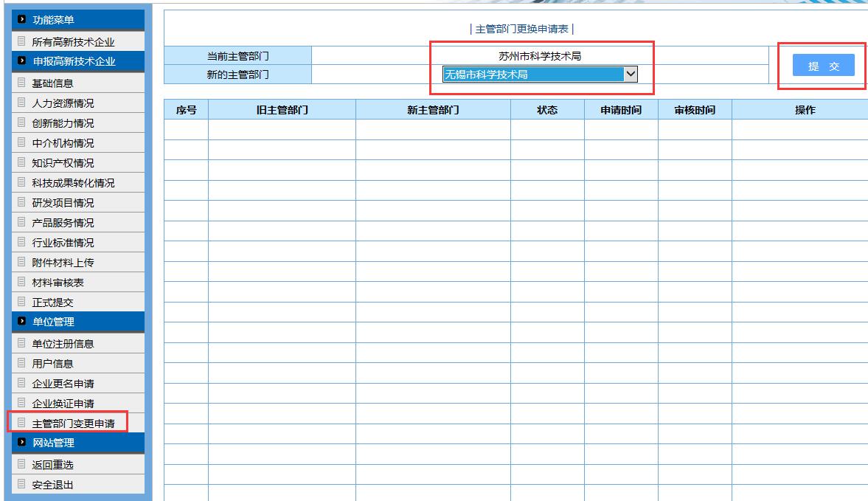The height and width of the screenshot is (501, 868).
Task: Click arrow icon on 网站管理 header
Action: point(21,442)
